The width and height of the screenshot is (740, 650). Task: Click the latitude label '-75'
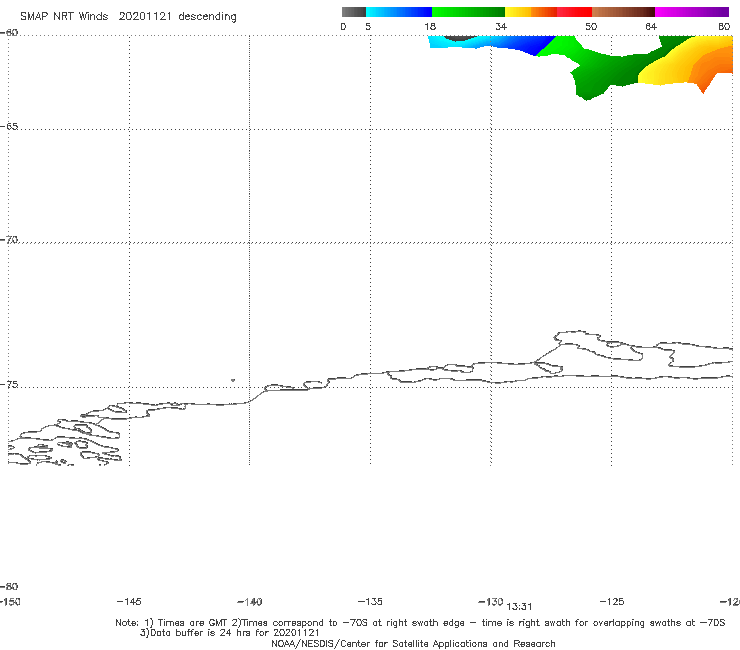coord(9,385)
